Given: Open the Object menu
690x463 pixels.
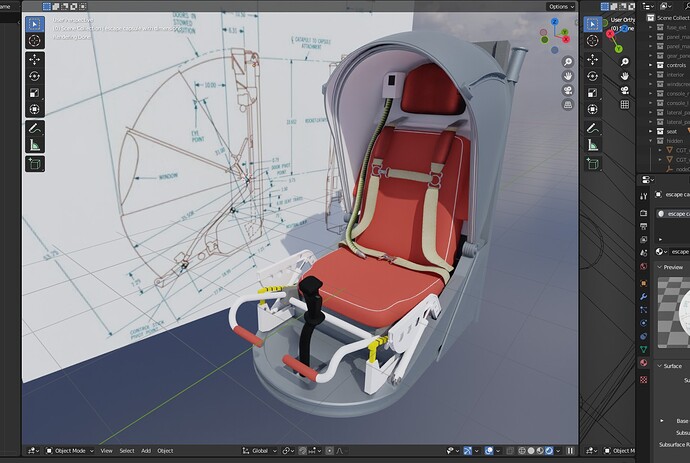Looking at the screenshot, I should 165,451.
